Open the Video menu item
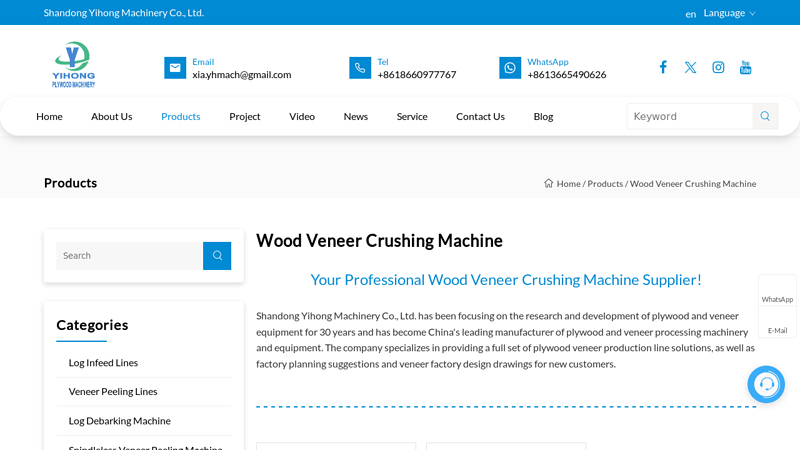The height and width of the screenshot is (450, 800). (x=302, y=116)
